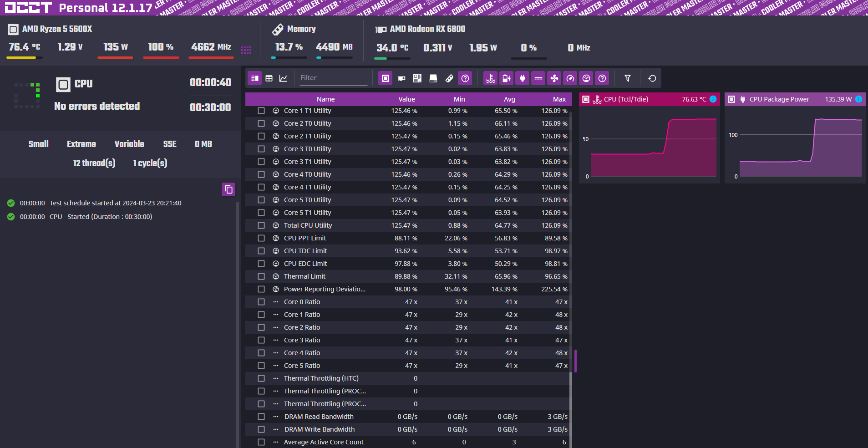Check the CPU EDC Limit checkbox
This screenshot has height=448, width=868.
[x=261, y=264]
